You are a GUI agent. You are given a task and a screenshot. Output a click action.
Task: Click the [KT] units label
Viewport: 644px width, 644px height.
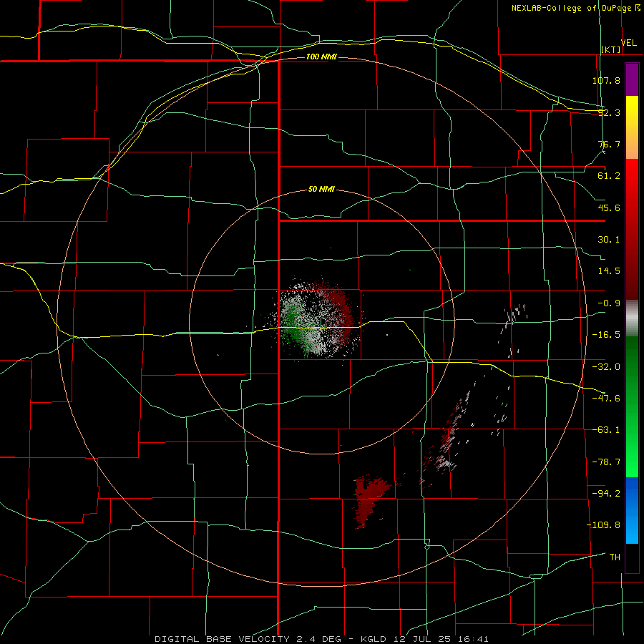[610, 49]
